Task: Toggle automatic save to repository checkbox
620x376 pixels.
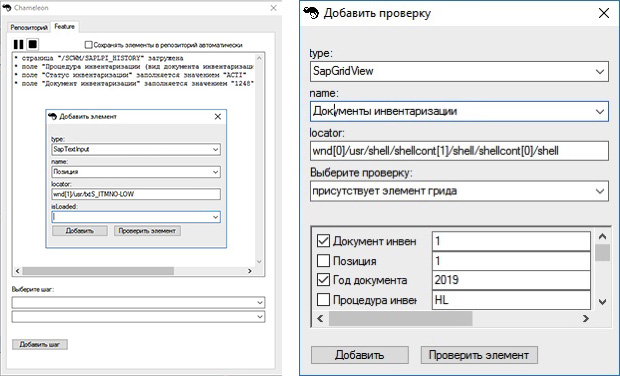Action: pyautogui.click(x=89, y=45)
